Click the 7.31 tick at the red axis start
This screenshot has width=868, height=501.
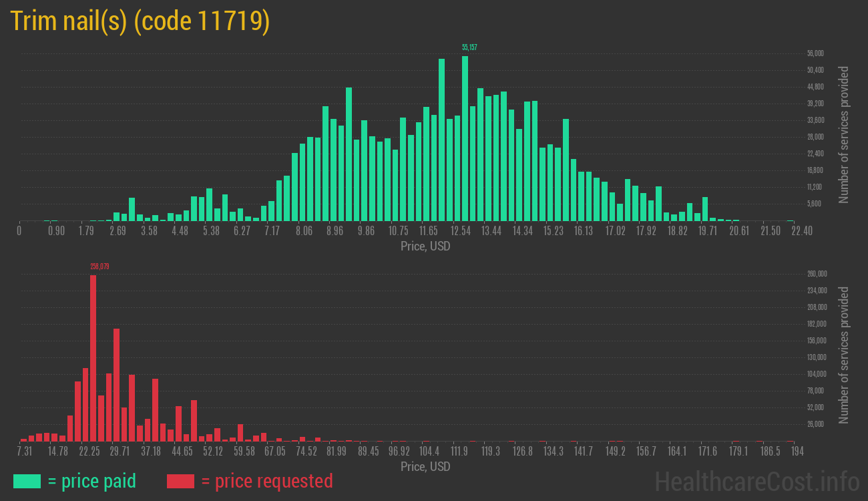point(24,452)
